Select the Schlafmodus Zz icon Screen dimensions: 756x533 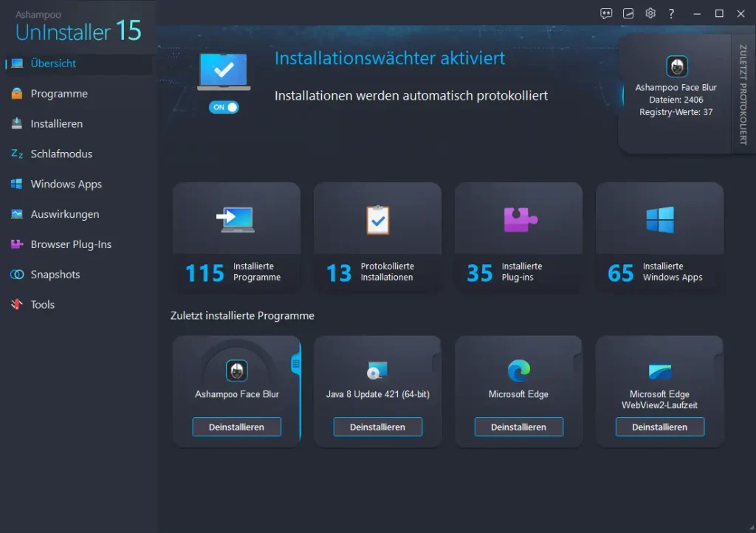point(17,154)
